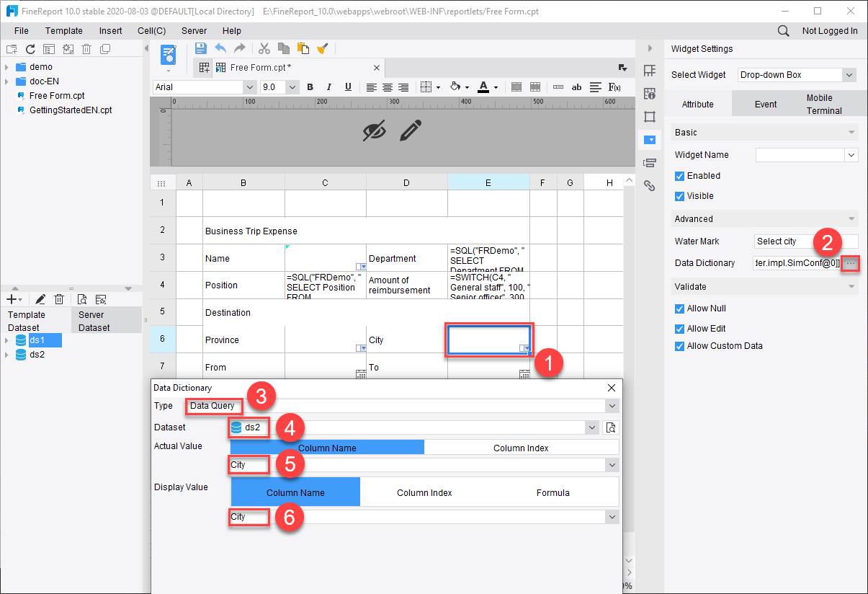868x594 pixels.
Task: Open the conditional attributes panel icon
Action: click(x=650, y=163)
